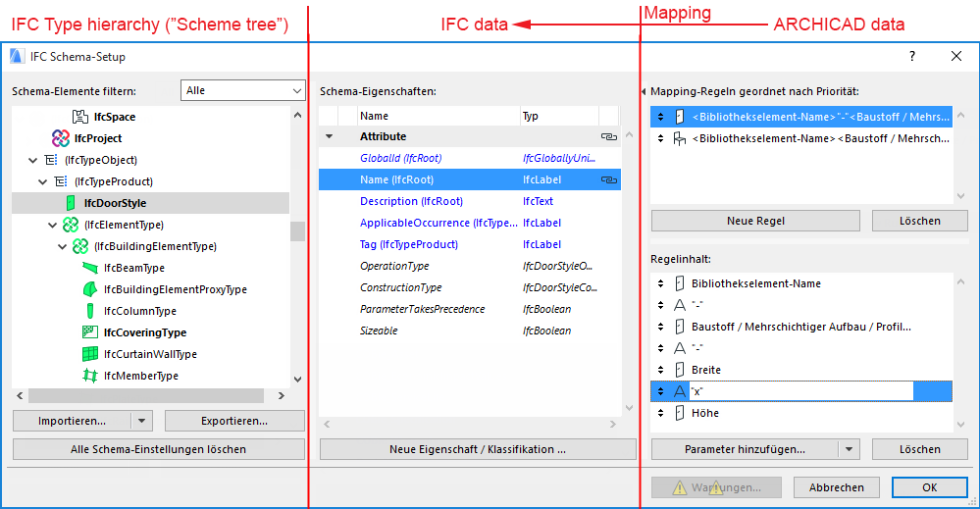The height and width of the screenshot is (509, 980).
Task: Click the (IfcBuildingElementType) group icon
Action: 80,246
